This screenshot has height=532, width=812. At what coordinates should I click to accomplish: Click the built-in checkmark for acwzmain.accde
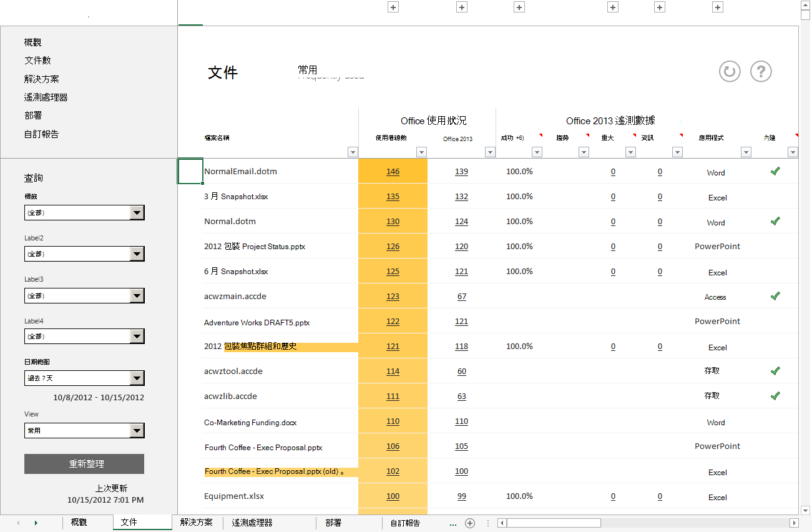pyautogui.click(x=775, y=295)
